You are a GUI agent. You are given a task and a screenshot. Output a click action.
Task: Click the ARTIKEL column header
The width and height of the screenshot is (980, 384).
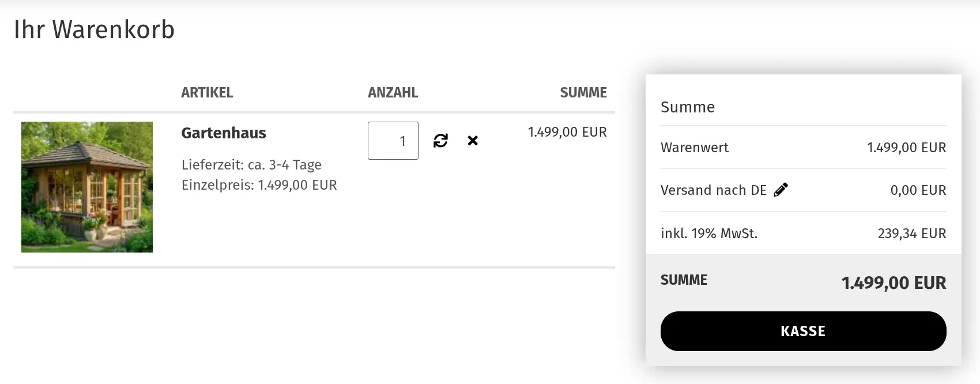pos(207,93)
